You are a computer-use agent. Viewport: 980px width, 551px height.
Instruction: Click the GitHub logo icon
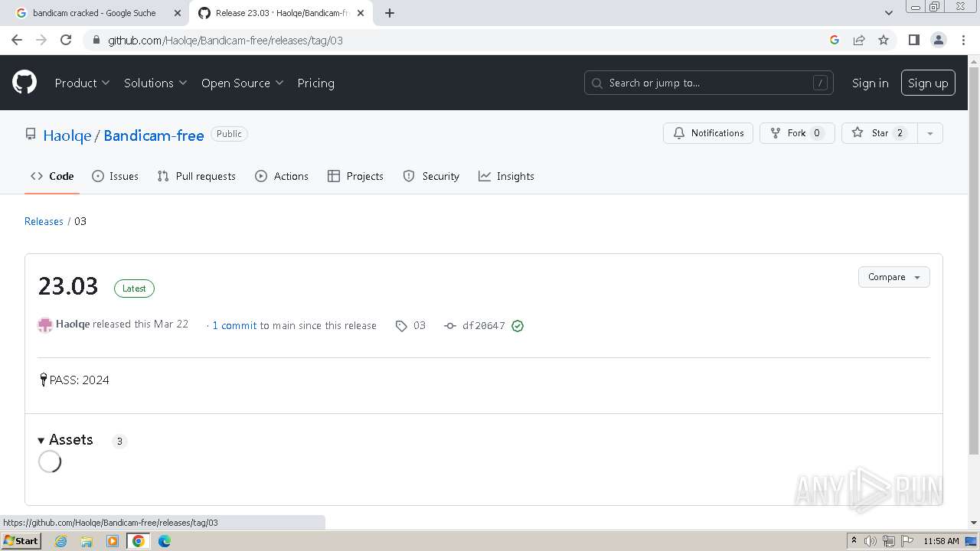(24, 83)
